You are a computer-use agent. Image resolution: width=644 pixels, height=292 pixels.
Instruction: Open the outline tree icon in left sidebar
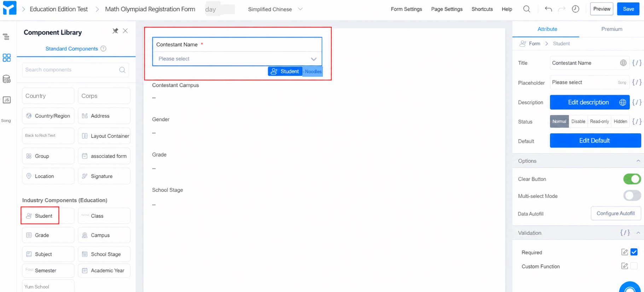(6, 37)
